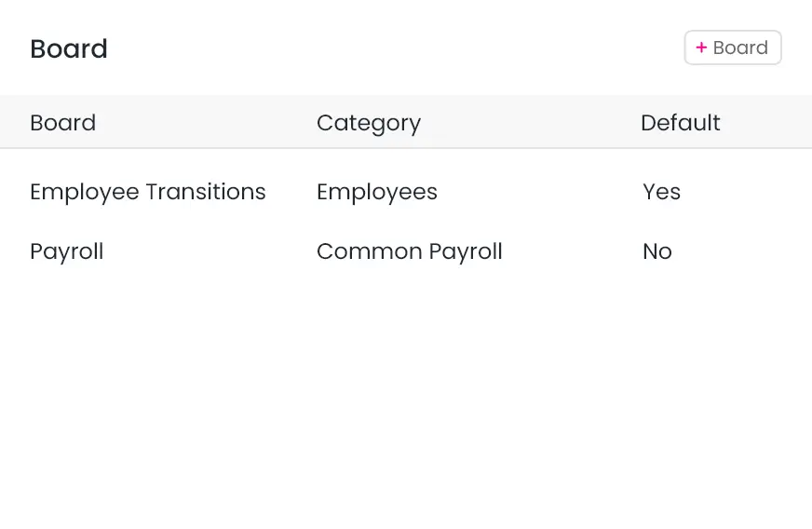
Task: Sort by the Default column header
Action: [680, 123]
